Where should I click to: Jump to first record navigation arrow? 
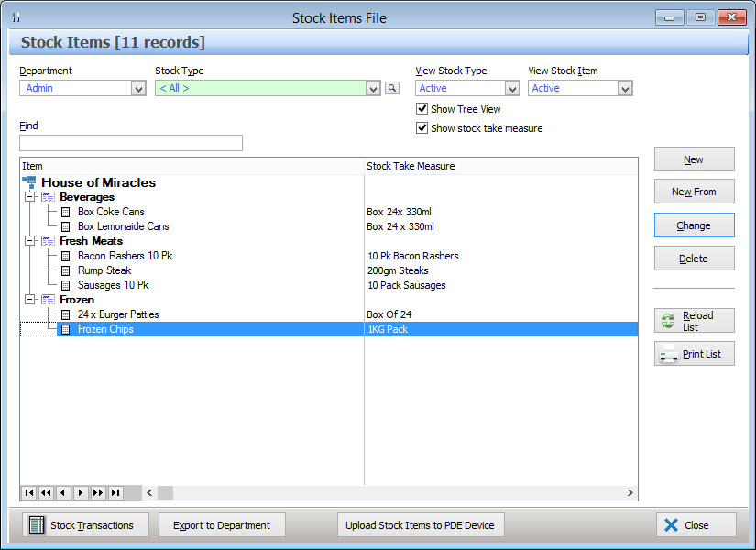click(x=28, y=493)
